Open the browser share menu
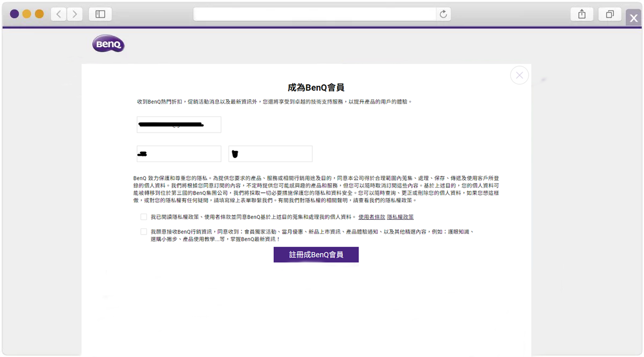The width and height of the screenshot is (644, 357). click(x=582, y=14)
